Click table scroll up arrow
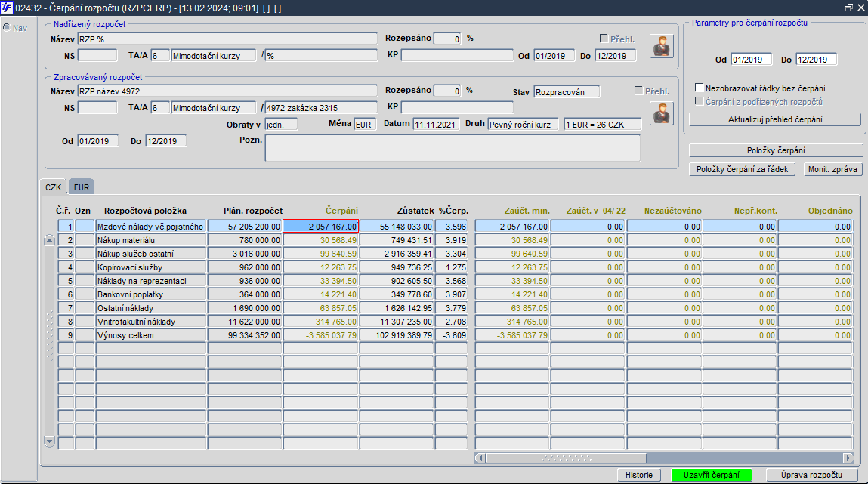 point(49,240)
